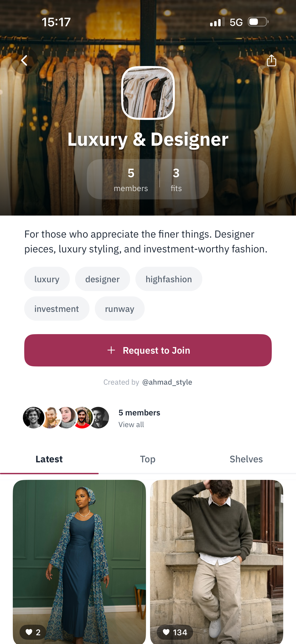This screenshot has height=644, width=296.
Task: Tap the heart icon on the blue dress photo
Action: pyautogui.click(x=29, y=632)
